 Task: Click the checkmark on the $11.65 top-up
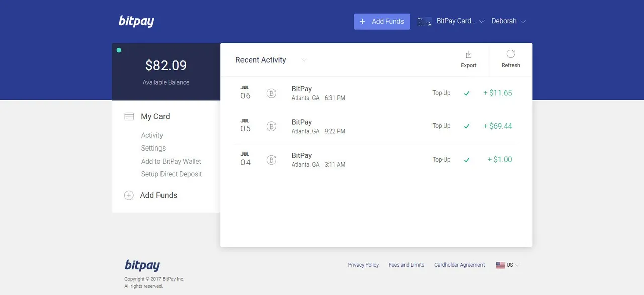(467, 93)
